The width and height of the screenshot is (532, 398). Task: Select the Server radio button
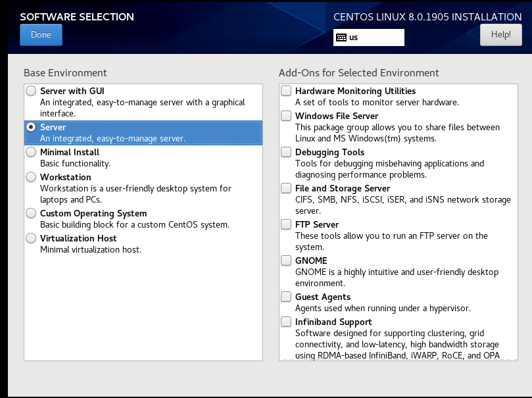[x=31, y=127]
